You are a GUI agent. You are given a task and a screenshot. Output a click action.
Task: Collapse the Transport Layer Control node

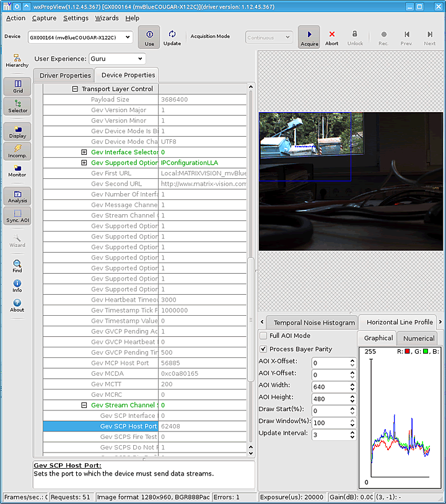click(x=75, y=89)
